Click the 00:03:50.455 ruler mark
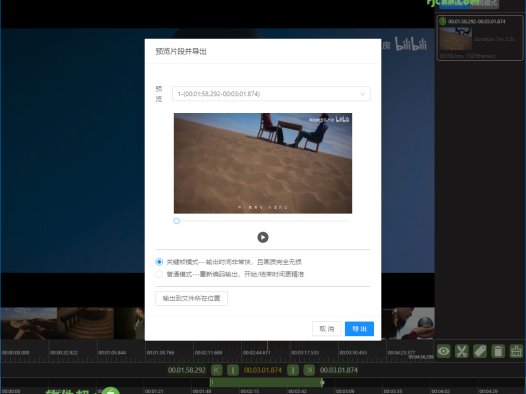Screen dimensions: 526x394 click(x=353, y=353)
